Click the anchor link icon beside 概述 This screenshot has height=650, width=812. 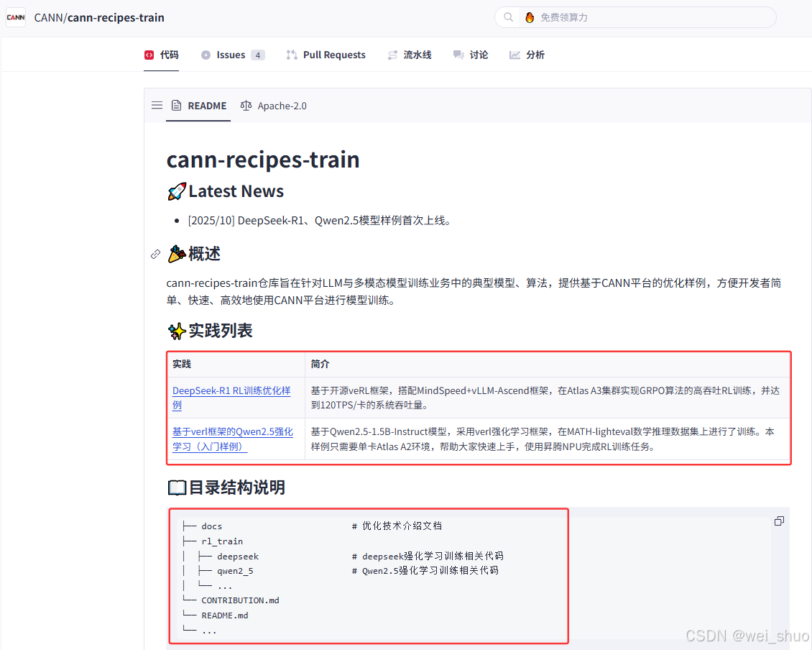coord(155,254)
